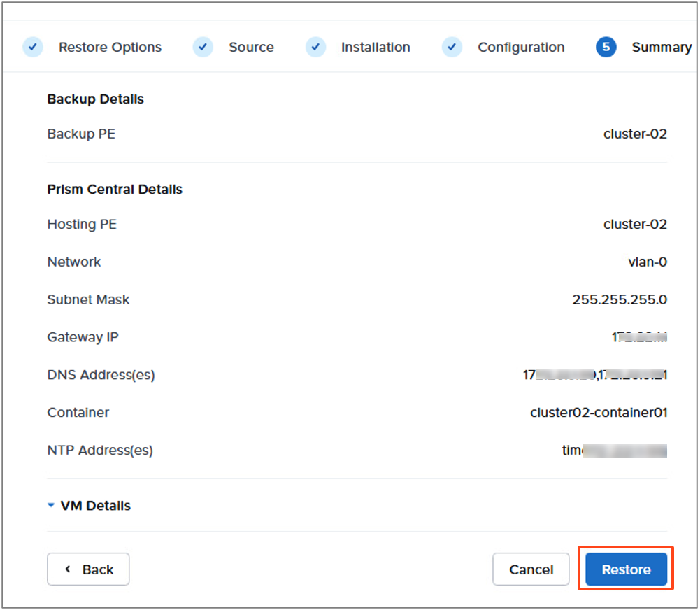Click the Cancel button
This screenshot has width=700, height=610.
[531, 569]
